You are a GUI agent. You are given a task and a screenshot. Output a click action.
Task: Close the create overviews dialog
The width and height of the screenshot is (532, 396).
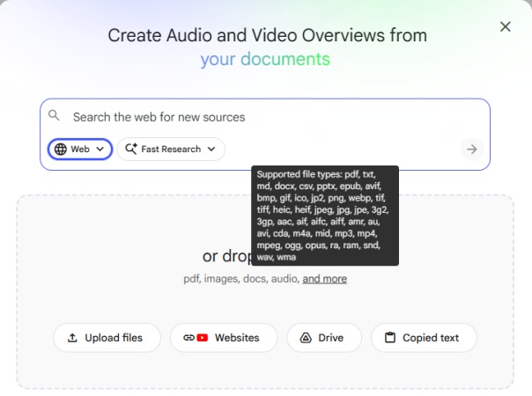[x=505, y=27]
